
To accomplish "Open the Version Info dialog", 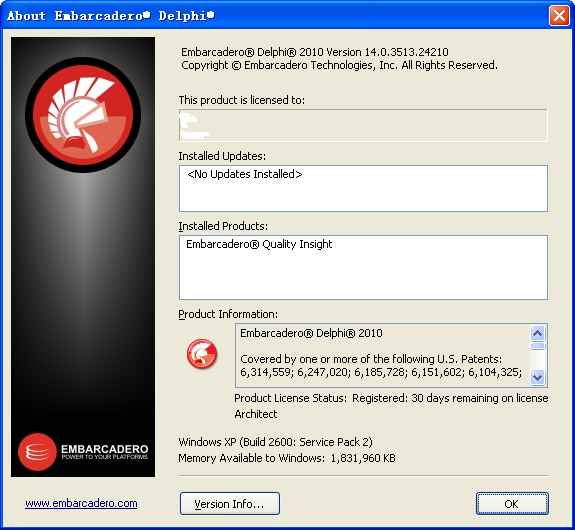I will tap(230, 504).
